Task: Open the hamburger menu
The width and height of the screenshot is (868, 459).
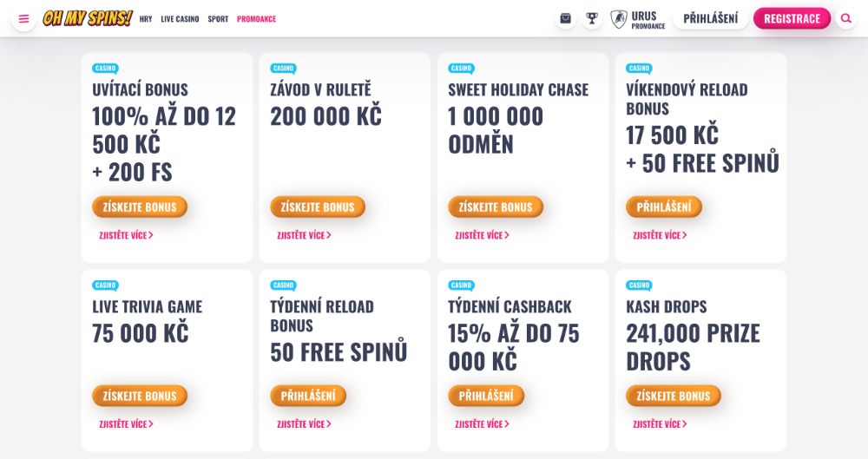Action: (x=23, y=18)
